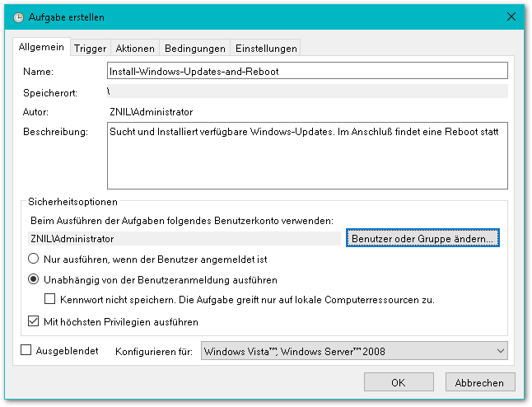Expand the Konfigurieren für dropdown
Image resolution: width=532 pixels, height=407 pixels.
pyautogui.click(x=354, y=352)
